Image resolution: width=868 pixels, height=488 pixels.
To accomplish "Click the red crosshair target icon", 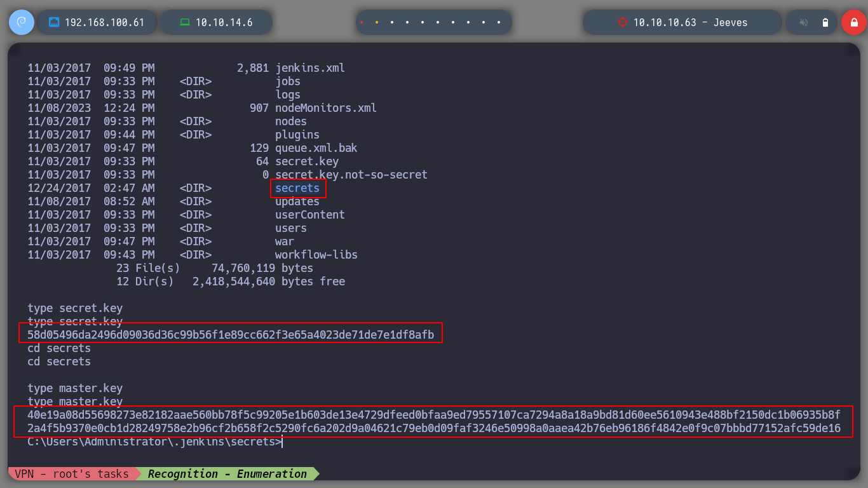I will 622,22.
